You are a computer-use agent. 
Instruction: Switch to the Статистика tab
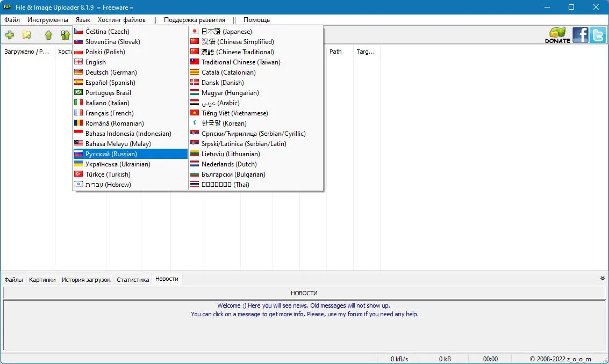[133, 280]
